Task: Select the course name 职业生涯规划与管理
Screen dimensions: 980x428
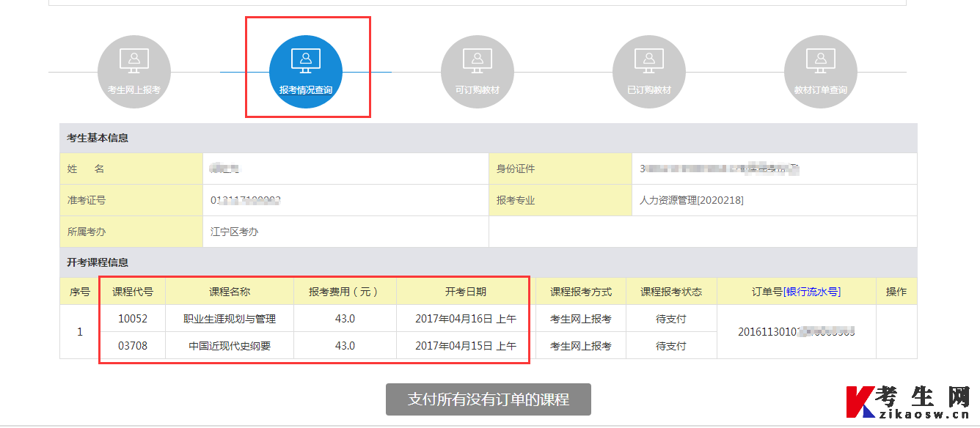Action: (230, 318)
